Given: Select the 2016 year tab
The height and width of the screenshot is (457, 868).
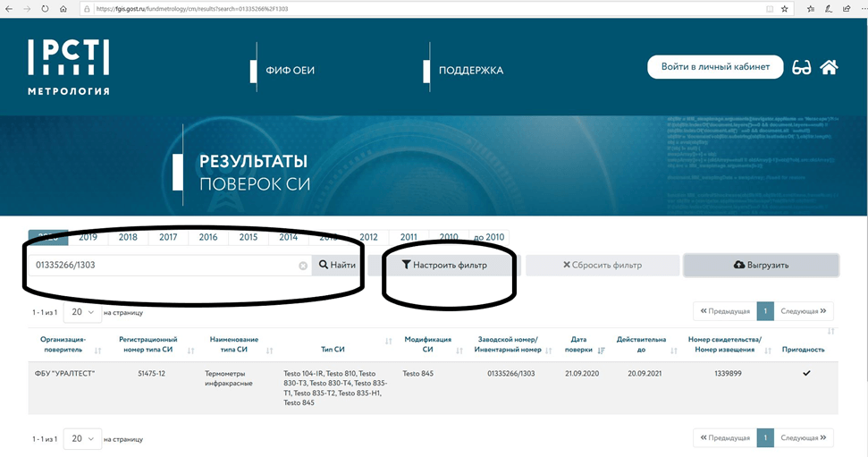Looking at the screenshot, I should pyautogui.click(x=208, y=237).
